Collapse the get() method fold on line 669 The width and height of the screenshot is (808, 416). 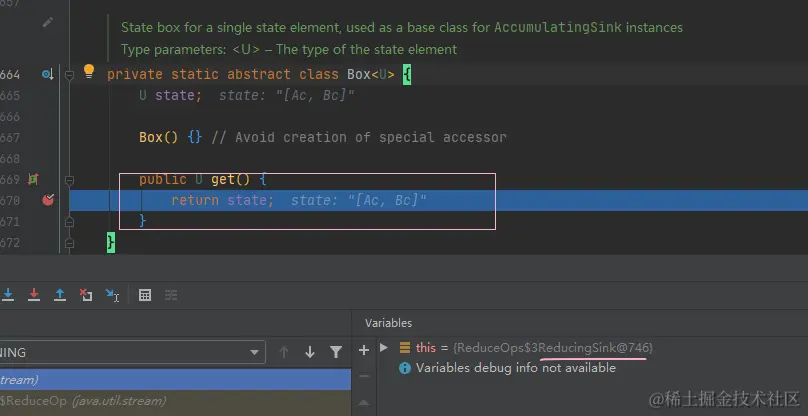pyautogui.click(x=69, y=180)
